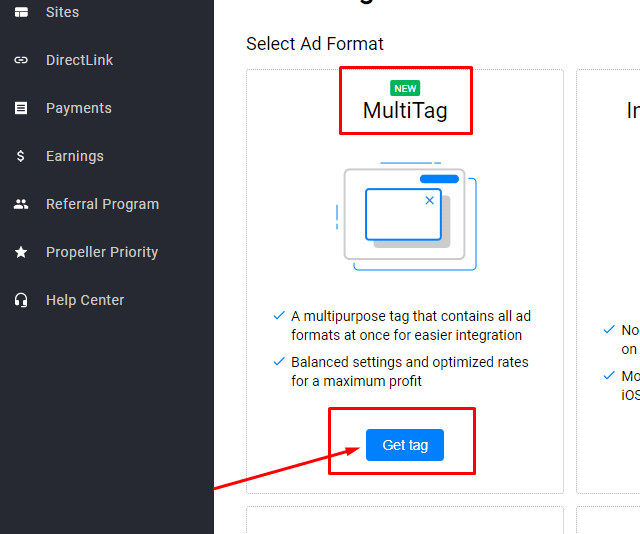The height and width of the screenshot is (534, 640).
Task: Click the Earnings dollar icon
Action: pos(20,156)
